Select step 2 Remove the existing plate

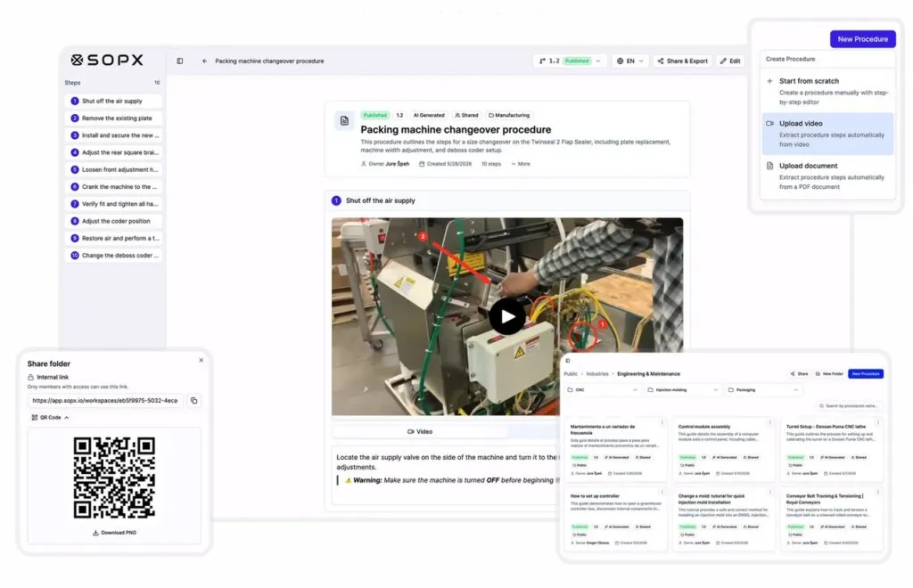tap(113, 118)
